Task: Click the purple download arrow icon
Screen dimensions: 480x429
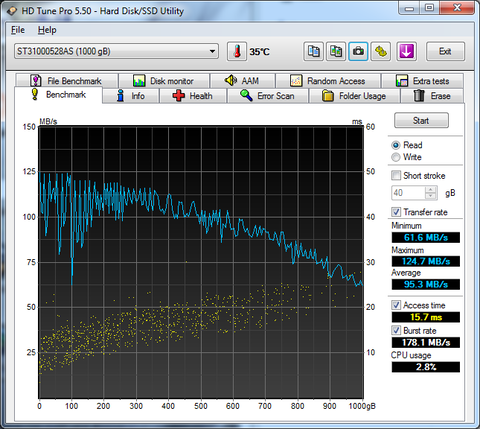Action: tap(406, 51)
